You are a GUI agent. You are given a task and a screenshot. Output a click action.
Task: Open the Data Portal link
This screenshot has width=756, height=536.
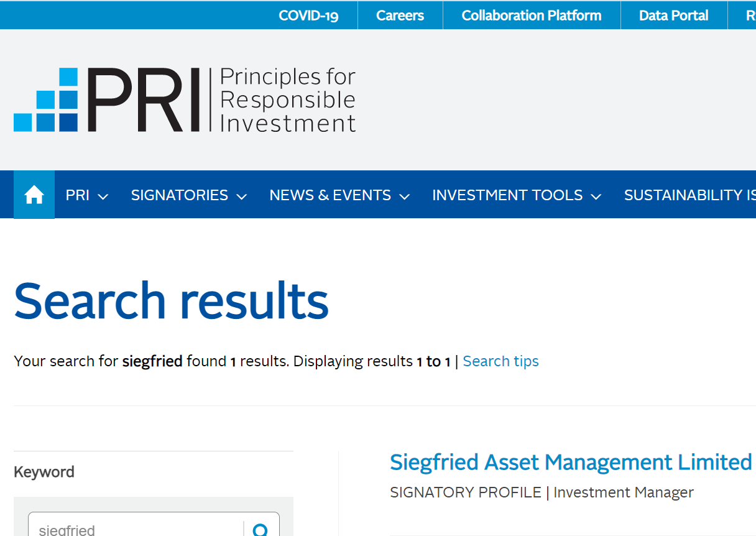(x=673, y=16)
